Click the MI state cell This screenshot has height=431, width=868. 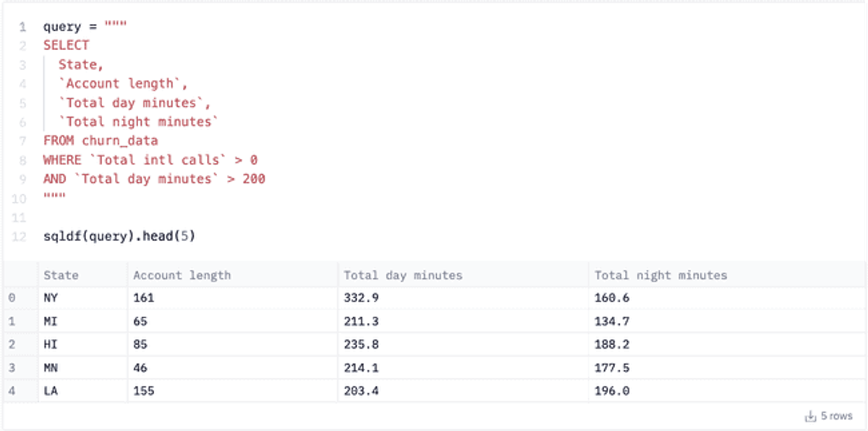83,321
